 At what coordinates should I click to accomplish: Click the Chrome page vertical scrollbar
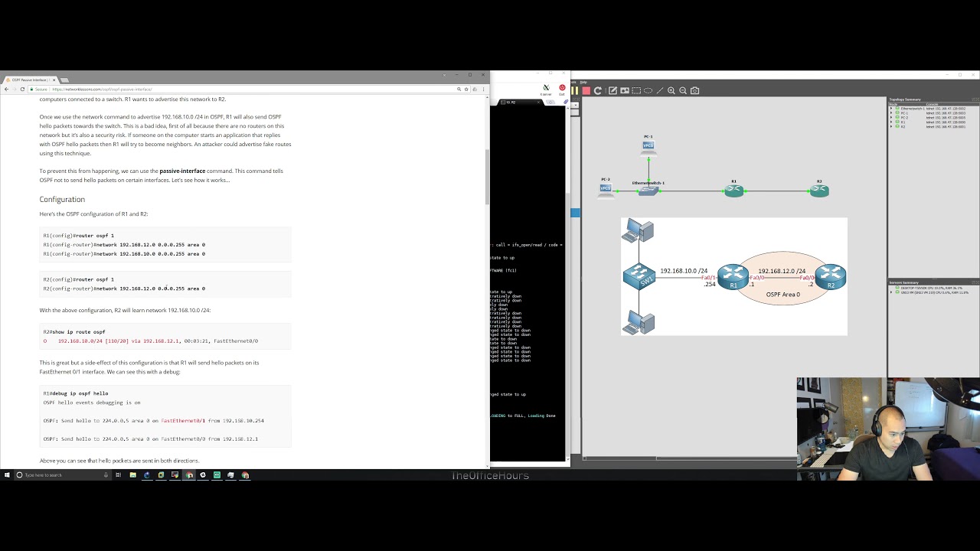click(487, 176)
